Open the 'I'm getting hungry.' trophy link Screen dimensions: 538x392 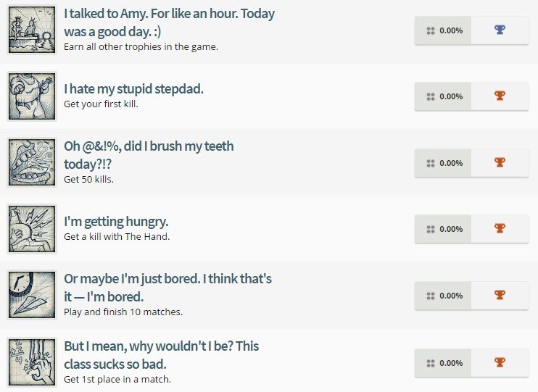[116, 222]
